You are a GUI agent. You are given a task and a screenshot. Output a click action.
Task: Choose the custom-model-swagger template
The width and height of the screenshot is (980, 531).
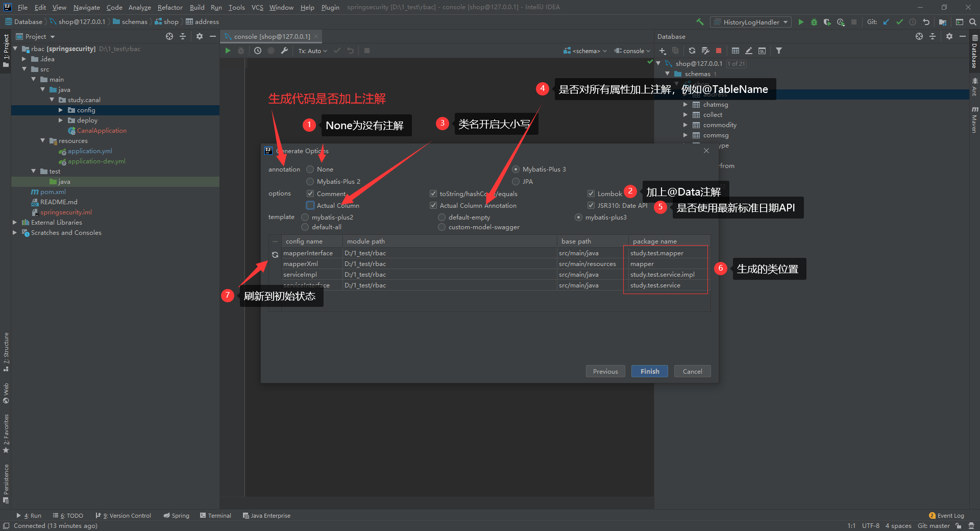coord(442,227)
